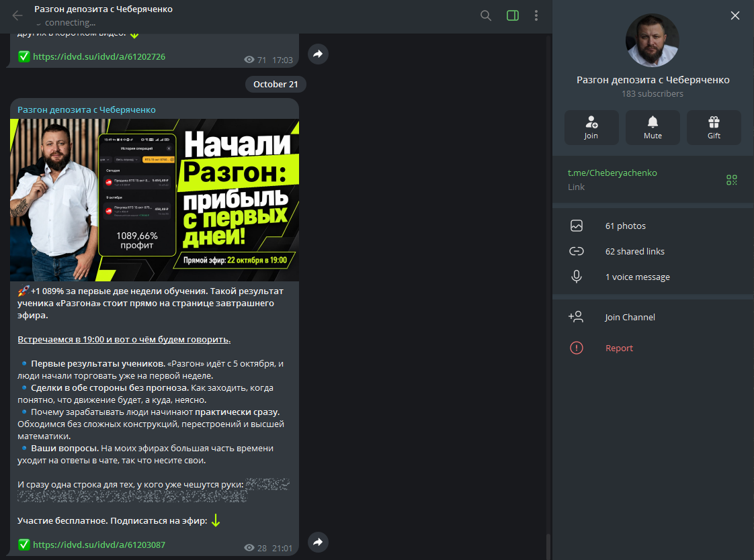Click the post's channel name header
The image size is (754, 560).
pos(87,109)
